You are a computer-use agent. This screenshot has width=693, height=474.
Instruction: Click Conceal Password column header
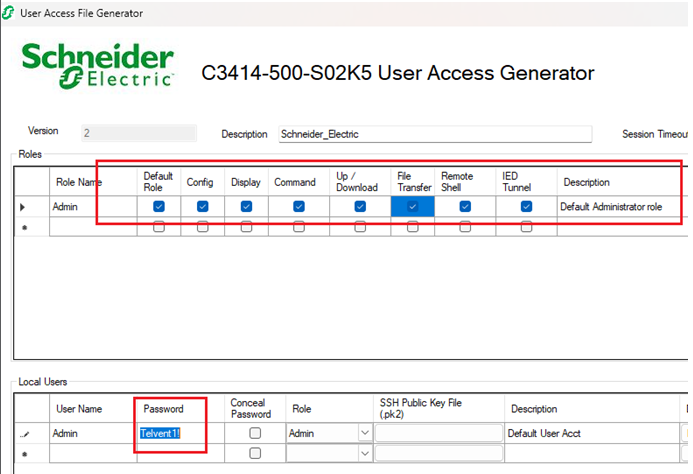[255, 409]
